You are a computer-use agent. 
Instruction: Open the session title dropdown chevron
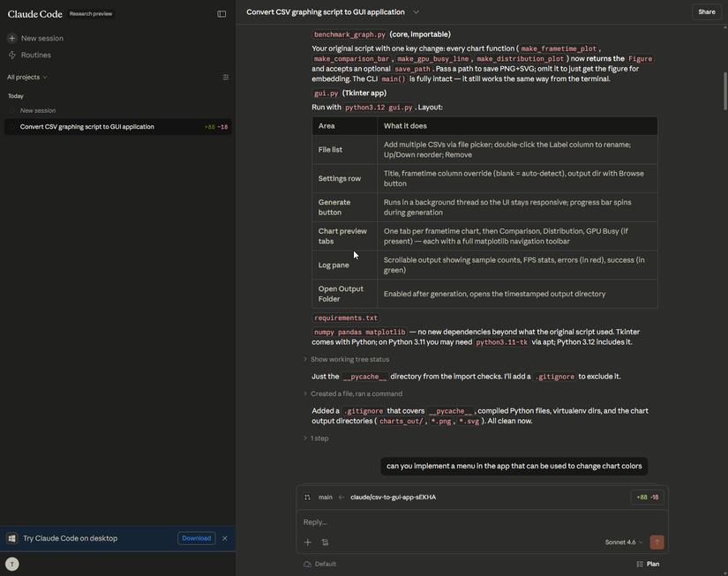[417, 12]
